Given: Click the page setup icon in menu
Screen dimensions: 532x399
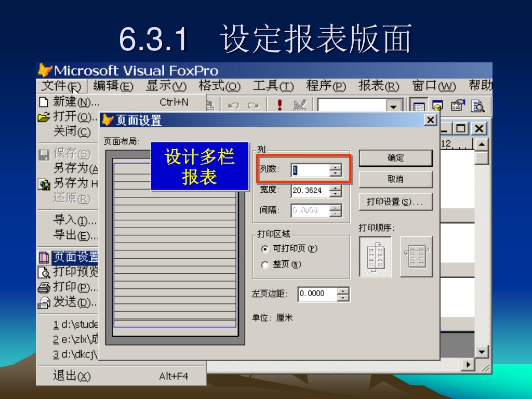Looking at the screenshot, I should [44, 258].
